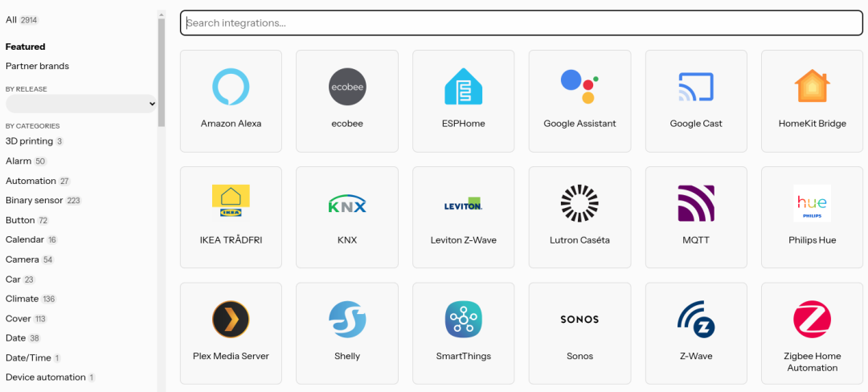
Task: Filter by Button category
Action: tap(27, 220)
